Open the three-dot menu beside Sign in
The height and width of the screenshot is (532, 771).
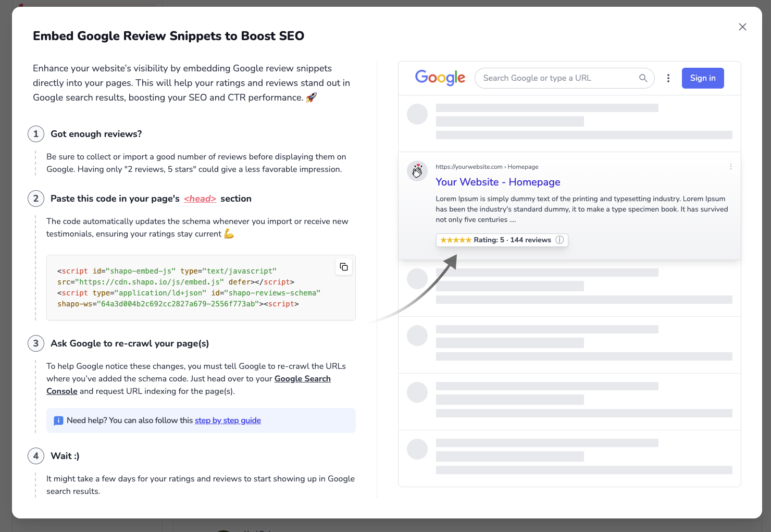(x=668, y=78)
